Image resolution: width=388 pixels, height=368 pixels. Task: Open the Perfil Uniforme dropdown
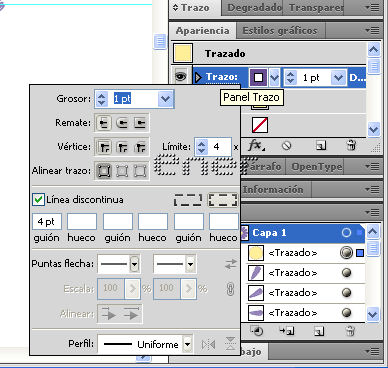click(x=188, y=344)
